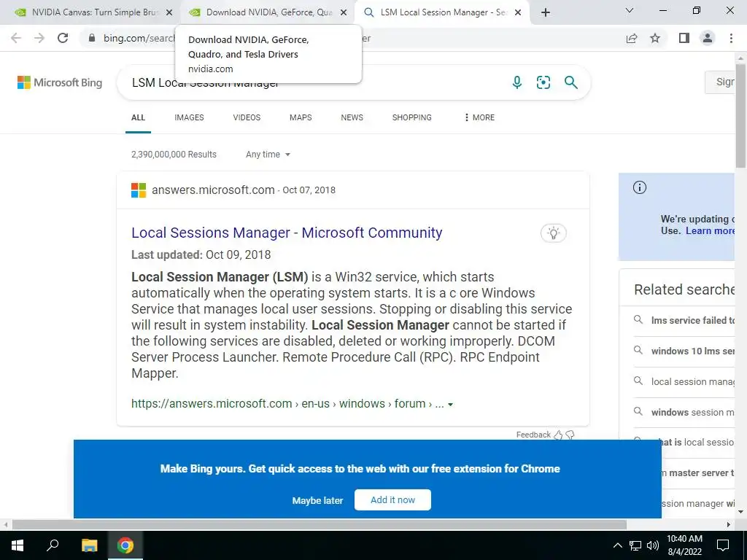Open Chrome side panel icon
747x560 pixels.
pos(684,38)
